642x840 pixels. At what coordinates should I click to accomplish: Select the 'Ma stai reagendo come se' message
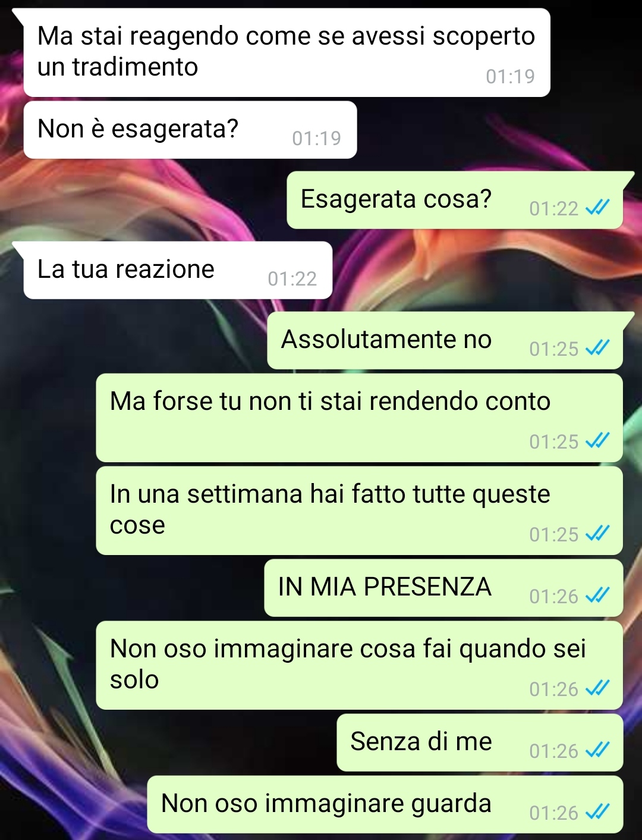(x=287, y=52)
